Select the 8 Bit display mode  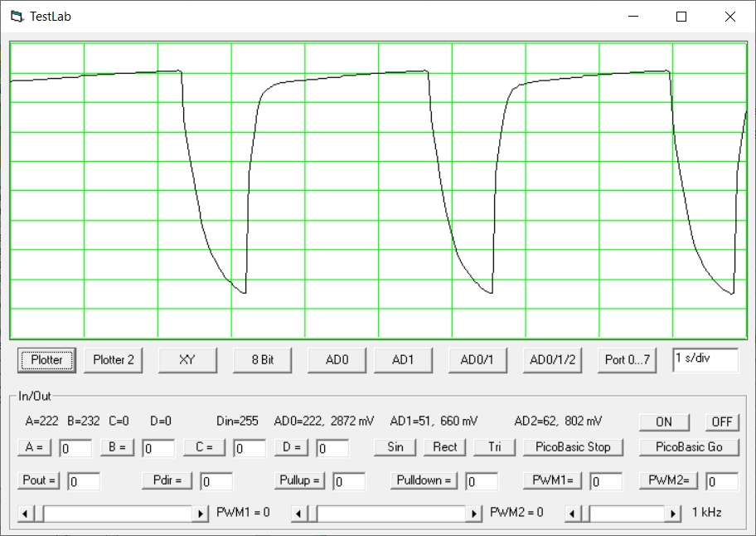pyautogui.click(x=263, y=360)
